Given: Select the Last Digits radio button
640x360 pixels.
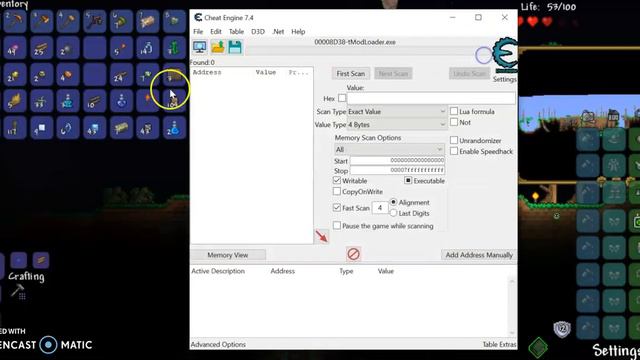Looking at the screenshot, I should pyautogui.click(x=393, y=213).
